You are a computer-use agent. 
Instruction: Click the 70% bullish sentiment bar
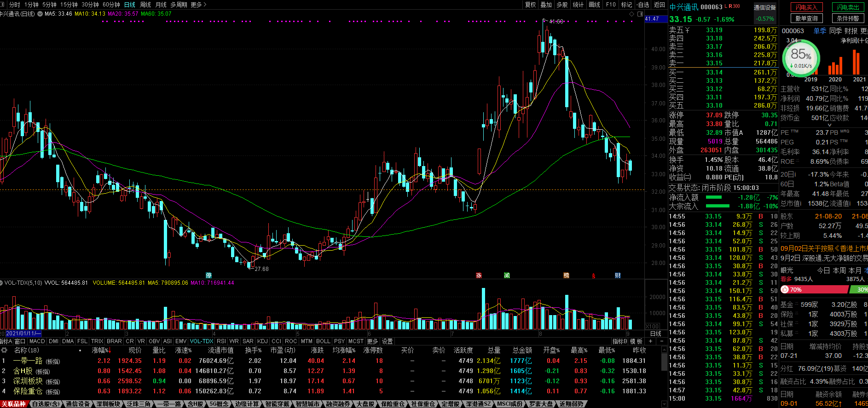click(814, 289)
